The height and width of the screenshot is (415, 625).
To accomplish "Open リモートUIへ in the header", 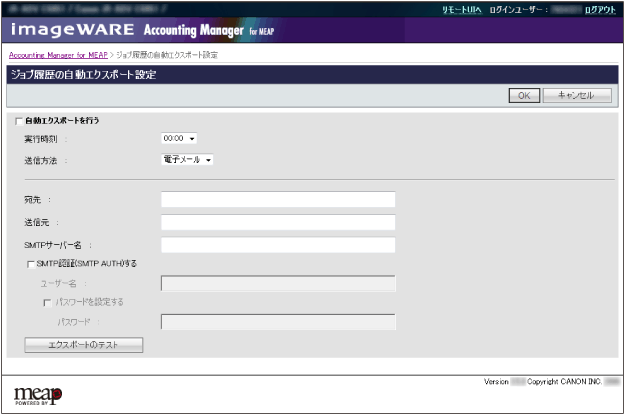I will click(x=462, y=9).
